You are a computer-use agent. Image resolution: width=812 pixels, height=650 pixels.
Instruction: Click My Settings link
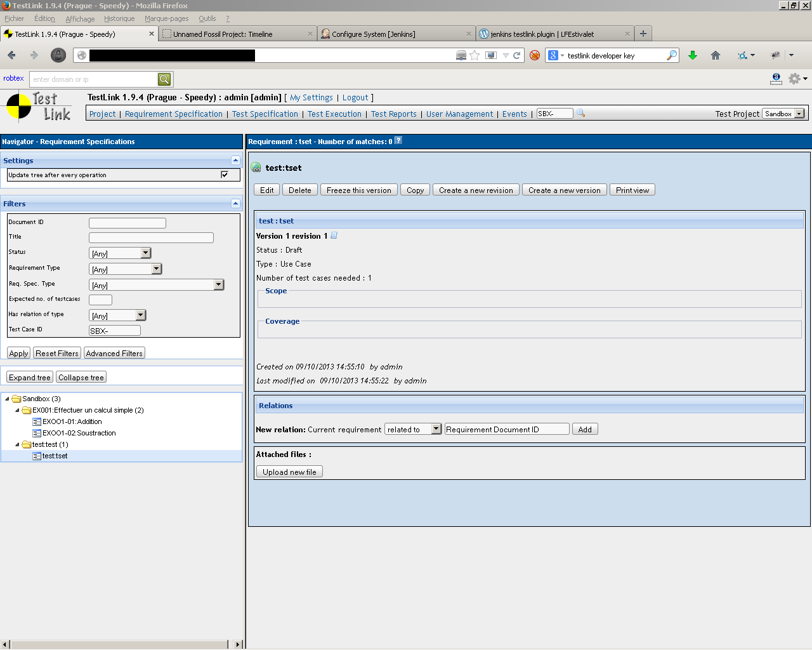pos(311,98)
